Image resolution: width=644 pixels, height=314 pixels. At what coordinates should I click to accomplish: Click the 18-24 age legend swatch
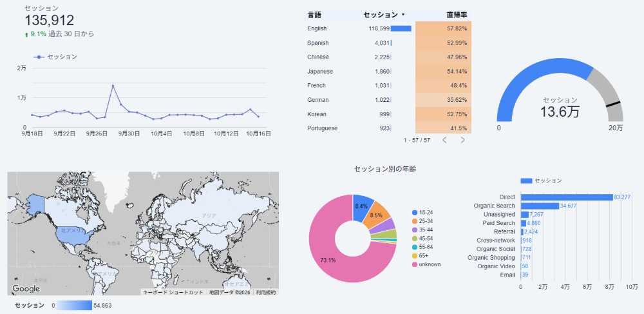414,213
